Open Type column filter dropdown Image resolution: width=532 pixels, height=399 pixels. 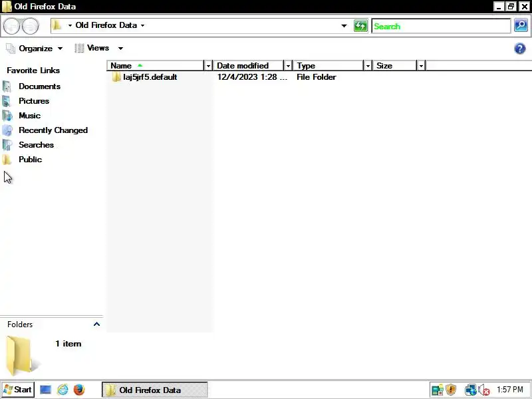click(368, 65)
